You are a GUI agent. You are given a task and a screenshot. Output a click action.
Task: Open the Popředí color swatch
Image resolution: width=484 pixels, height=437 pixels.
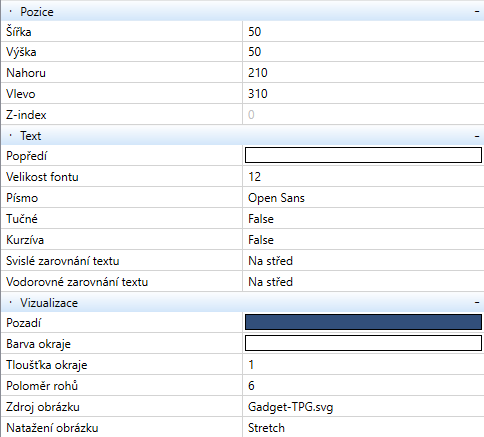[x=363, y=155]
